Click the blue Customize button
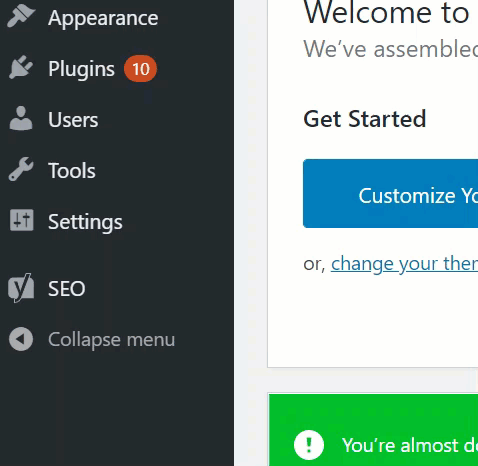The height and width of the screenshot is (466, 478). [x=390, y=194]
